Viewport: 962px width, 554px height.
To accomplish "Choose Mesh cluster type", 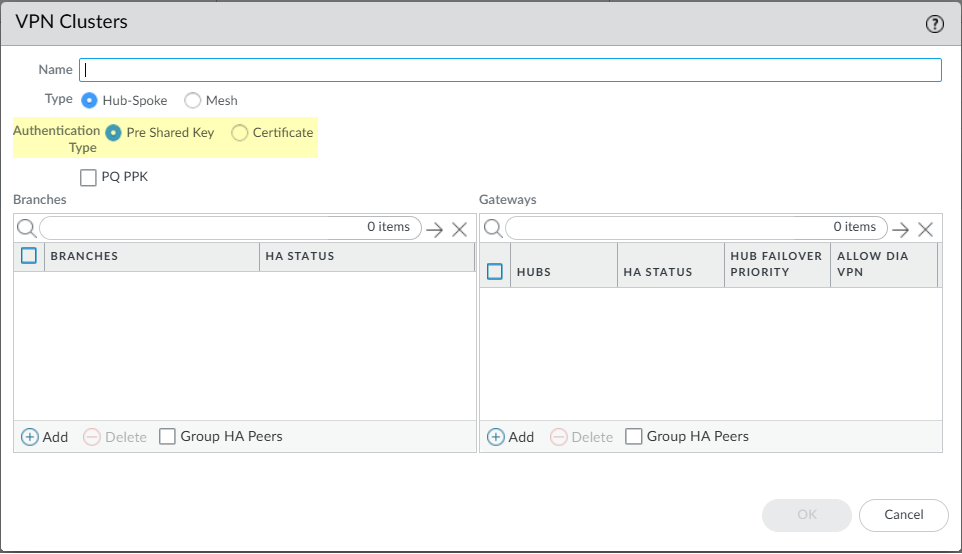I will tap(193, 100).
